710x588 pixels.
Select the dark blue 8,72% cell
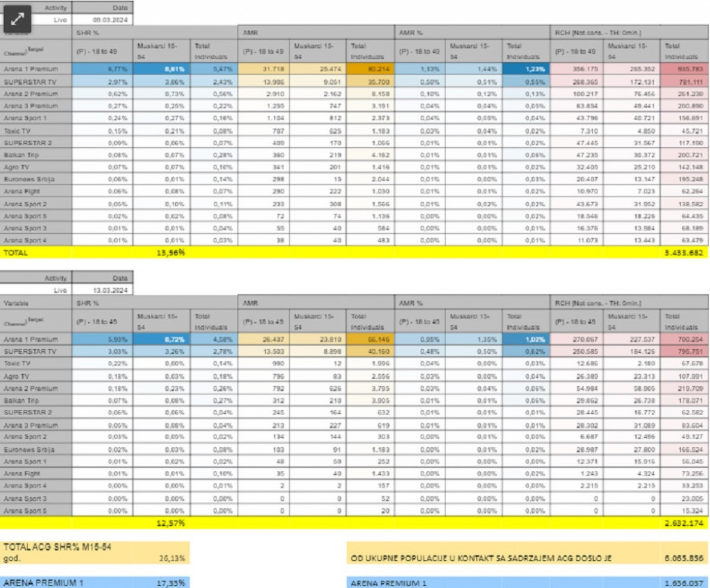[162, 340]
